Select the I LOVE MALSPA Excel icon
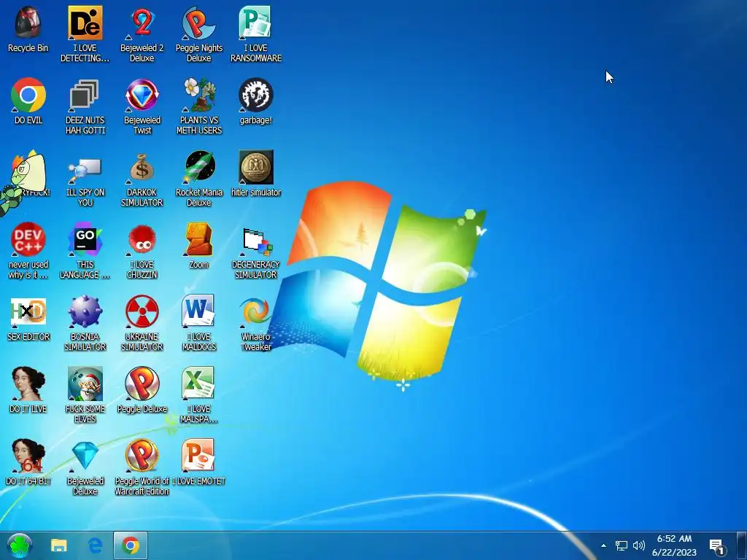Screen dimensions: 747x560 coord(198,383)
